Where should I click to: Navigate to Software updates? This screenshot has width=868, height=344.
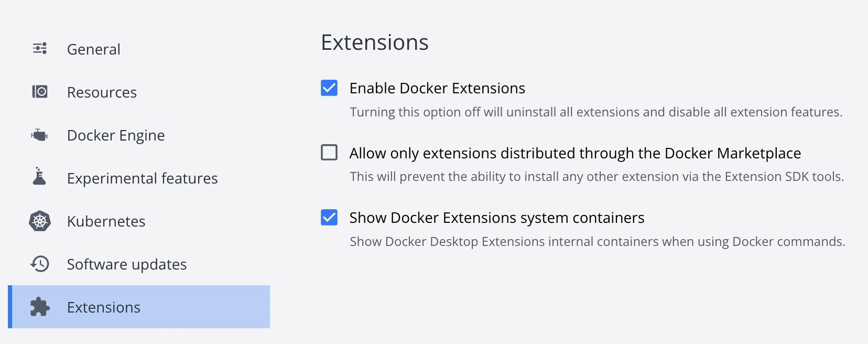point(127,264)
